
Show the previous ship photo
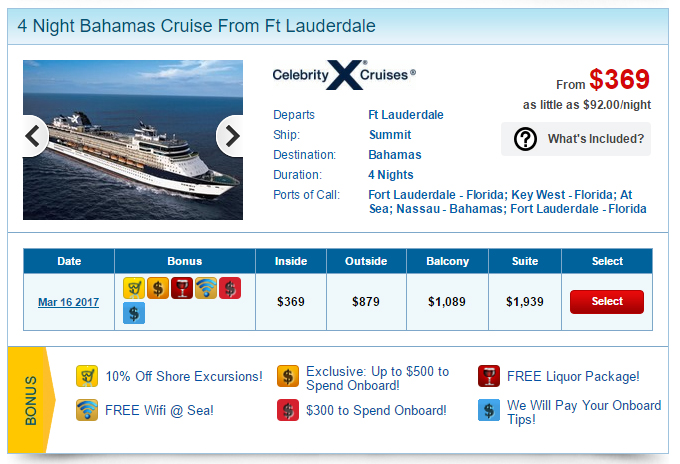35,136
